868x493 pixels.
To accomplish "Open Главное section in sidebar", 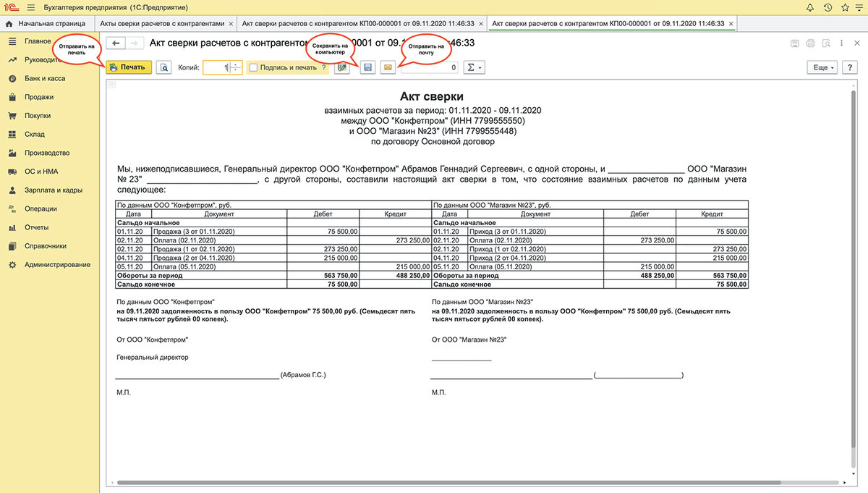I will [x=37, y=41].
